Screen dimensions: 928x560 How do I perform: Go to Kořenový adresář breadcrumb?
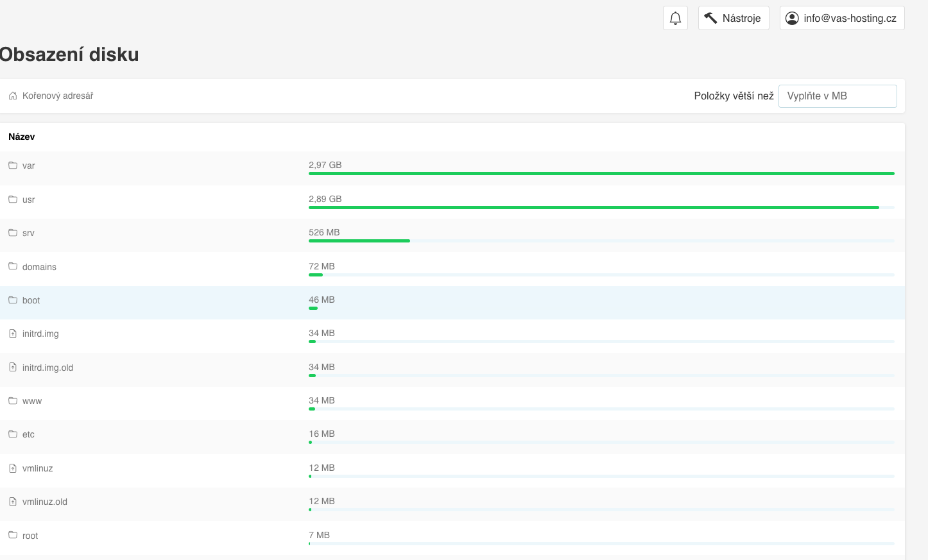coord(58,96)
